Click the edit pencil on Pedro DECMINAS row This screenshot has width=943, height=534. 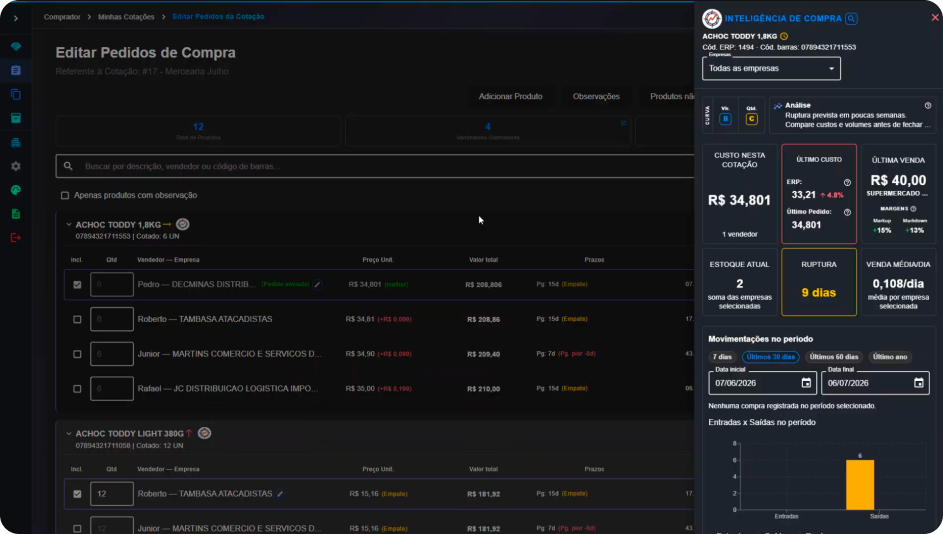(x=318, y=284)
